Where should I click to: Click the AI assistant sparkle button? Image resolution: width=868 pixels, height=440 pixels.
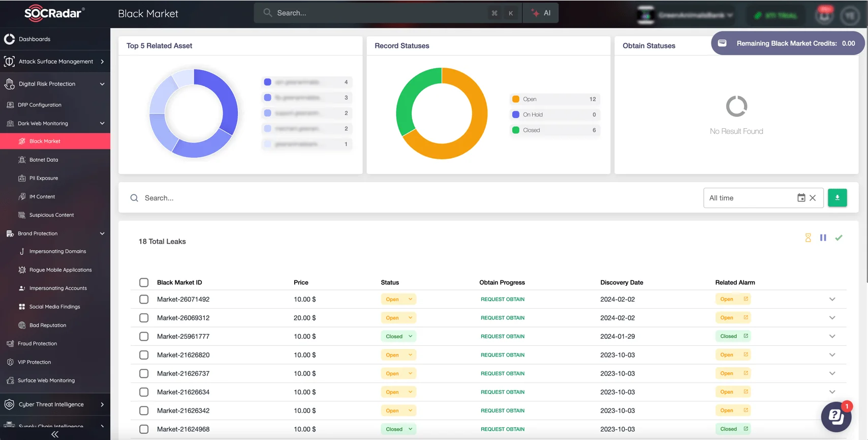tap(541, 13)
